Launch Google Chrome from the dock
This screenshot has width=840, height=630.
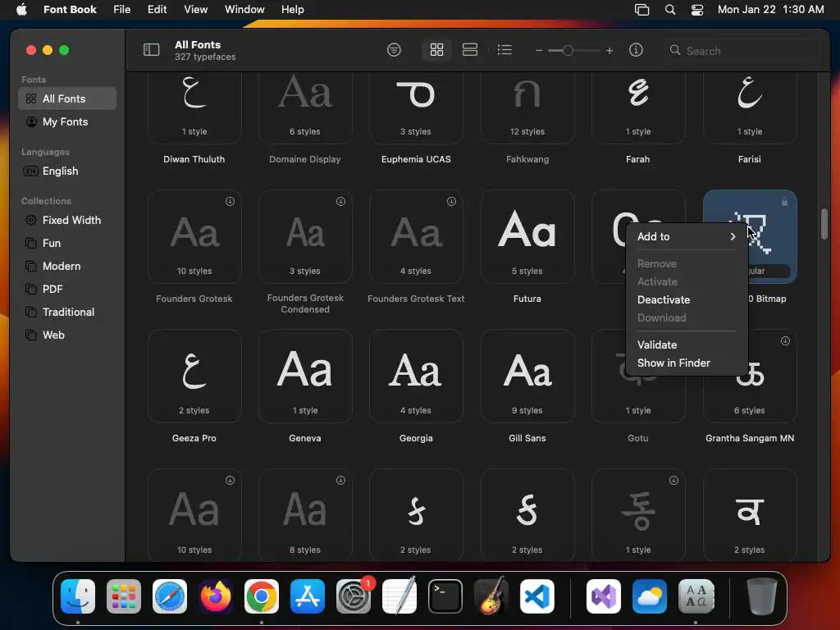click(x=262, y=596)
